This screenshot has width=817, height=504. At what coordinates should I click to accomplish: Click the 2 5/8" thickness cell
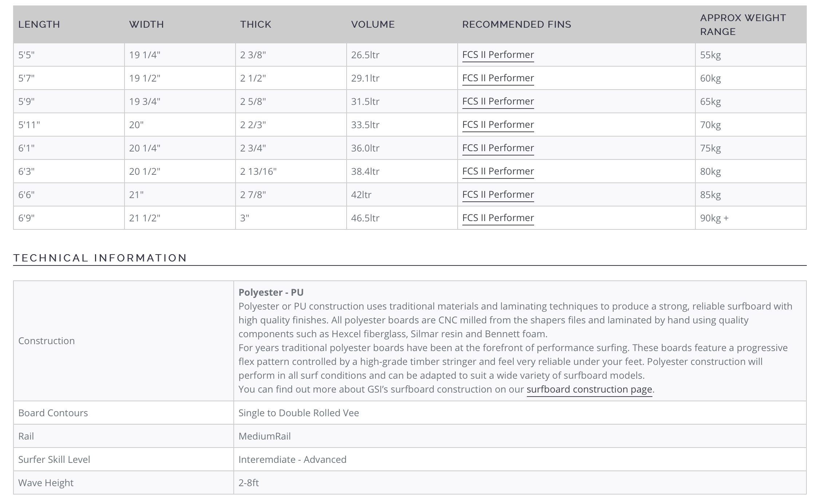291,101
